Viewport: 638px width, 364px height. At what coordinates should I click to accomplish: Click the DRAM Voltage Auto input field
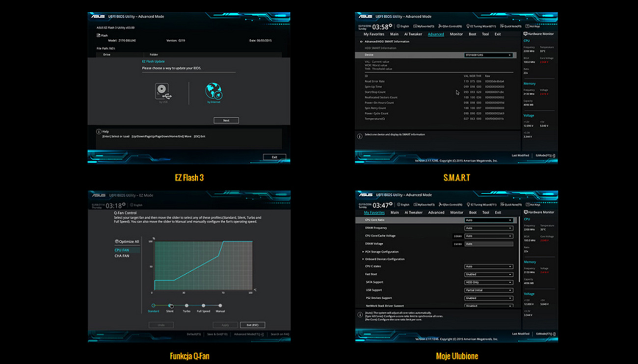[x=488, y=244]
